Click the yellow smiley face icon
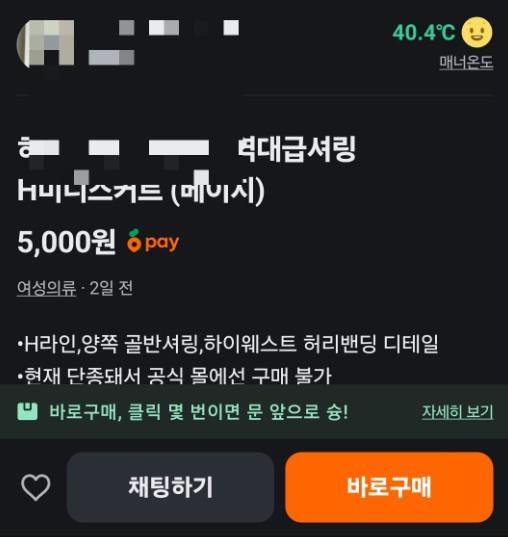The height and width of the screenshot is (537, 508). pyautogui.click(x=477, y=32)
